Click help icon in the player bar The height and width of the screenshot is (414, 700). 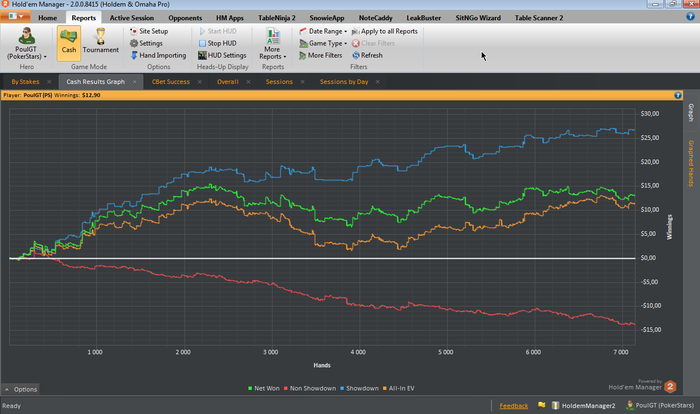678,95
